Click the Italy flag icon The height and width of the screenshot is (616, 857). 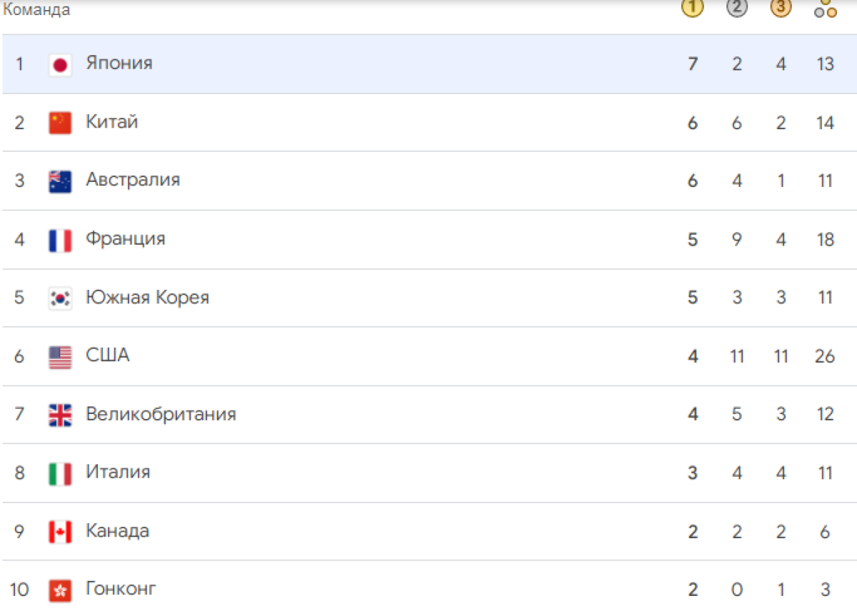(60, 473)
